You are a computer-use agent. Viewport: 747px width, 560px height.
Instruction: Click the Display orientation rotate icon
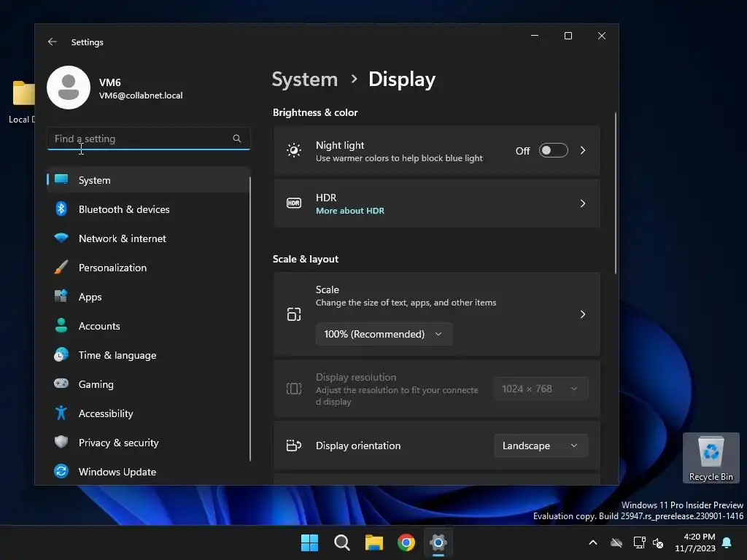tap(294, 446)
